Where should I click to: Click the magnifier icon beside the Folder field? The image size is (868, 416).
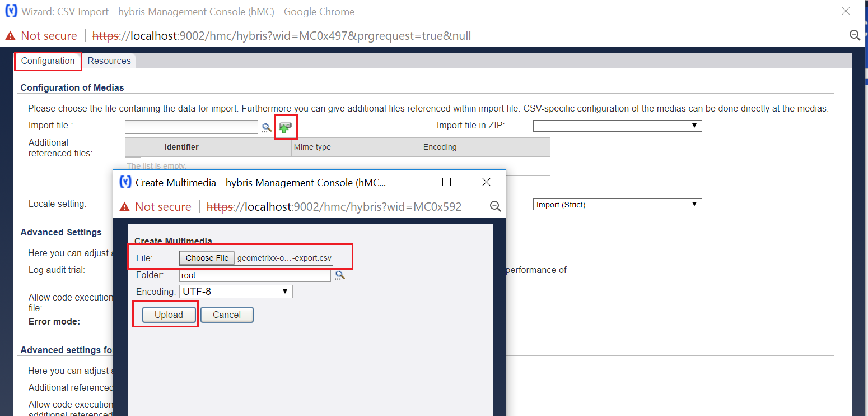click(340, 275)
